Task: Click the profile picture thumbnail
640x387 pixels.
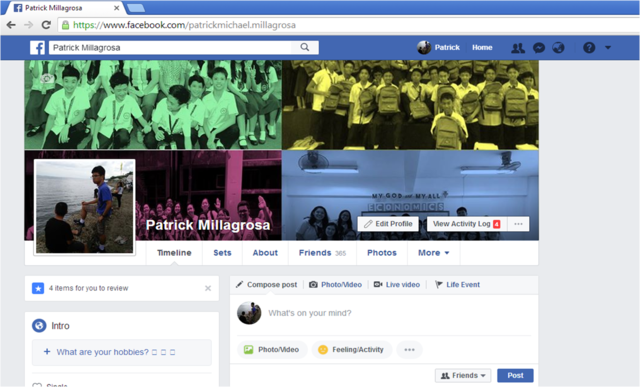Action: pyautogui.click(x=84, y=207)
